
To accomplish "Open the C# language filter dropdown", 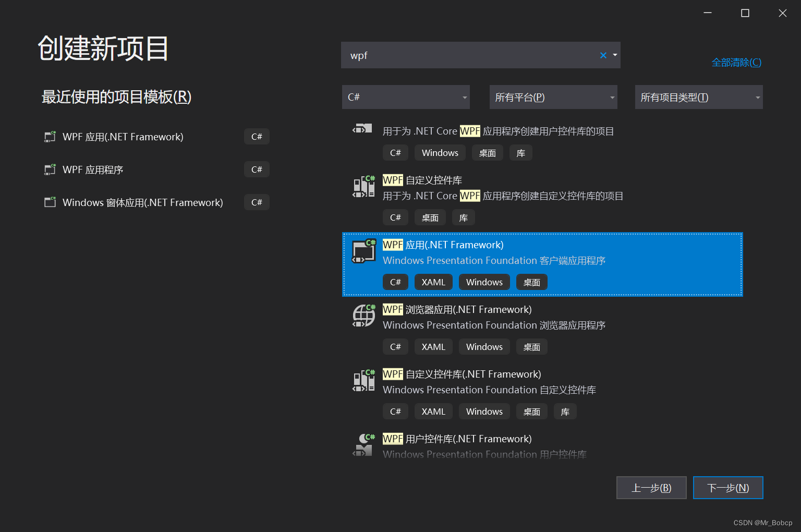I will [x=406, y=97].
